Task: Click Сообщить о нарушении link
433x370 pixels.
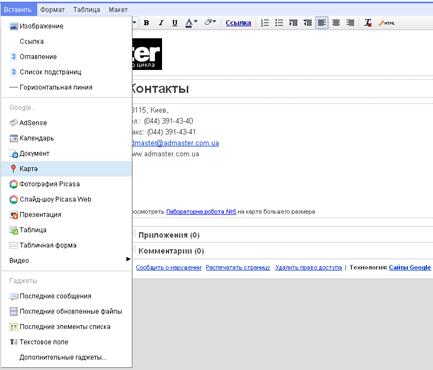Action: (x=168, y=268)
